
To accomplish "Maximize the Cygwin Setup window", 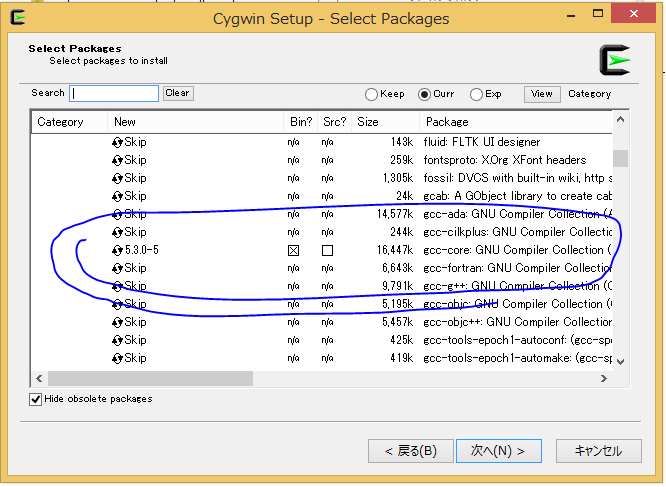I will click(598, 14).
